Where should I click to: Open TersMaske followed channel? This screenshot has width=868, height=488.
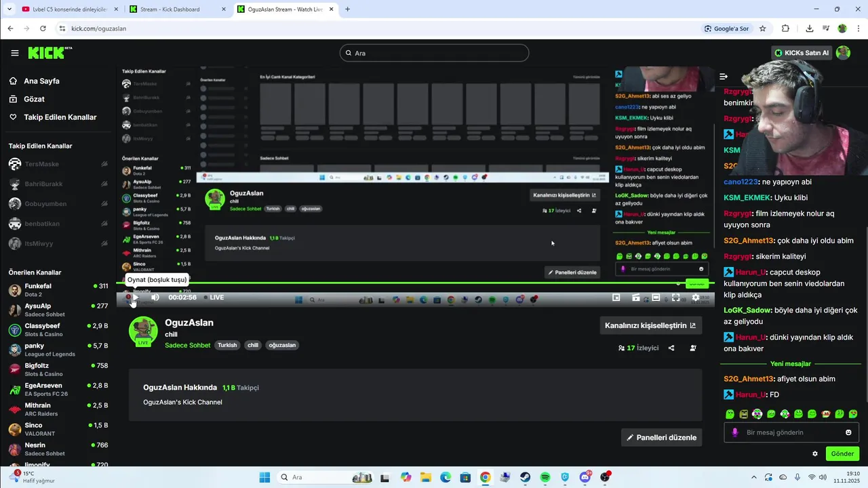tap(58, 164)
